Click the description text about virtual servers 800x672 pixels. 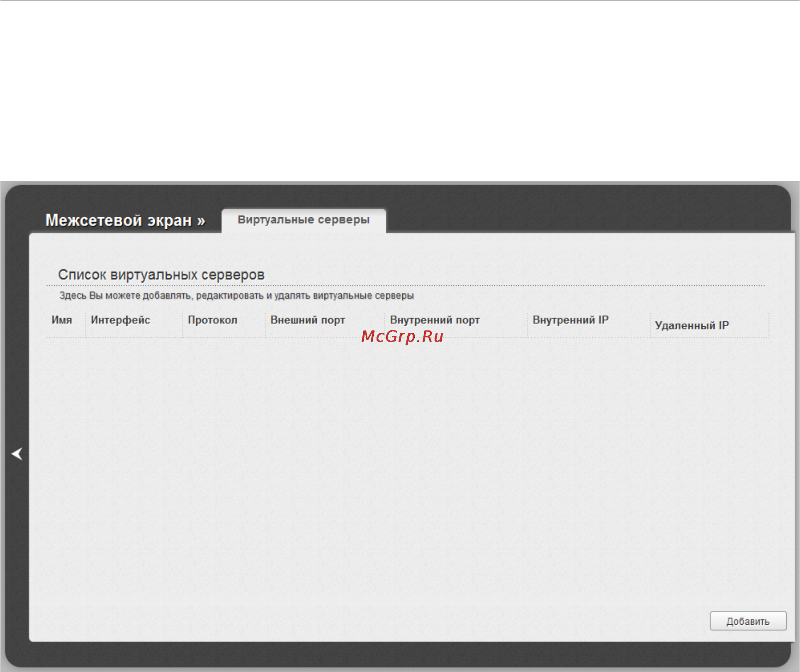237,296
